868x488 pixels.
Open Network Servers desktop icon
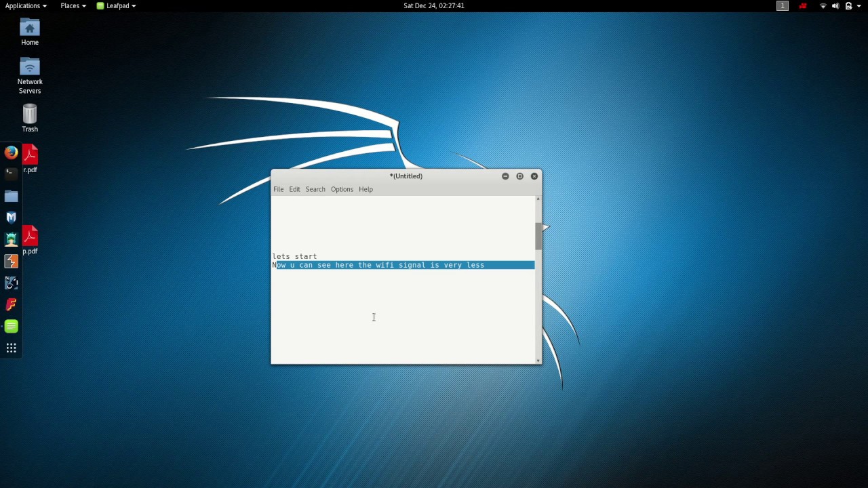(30, 77)
